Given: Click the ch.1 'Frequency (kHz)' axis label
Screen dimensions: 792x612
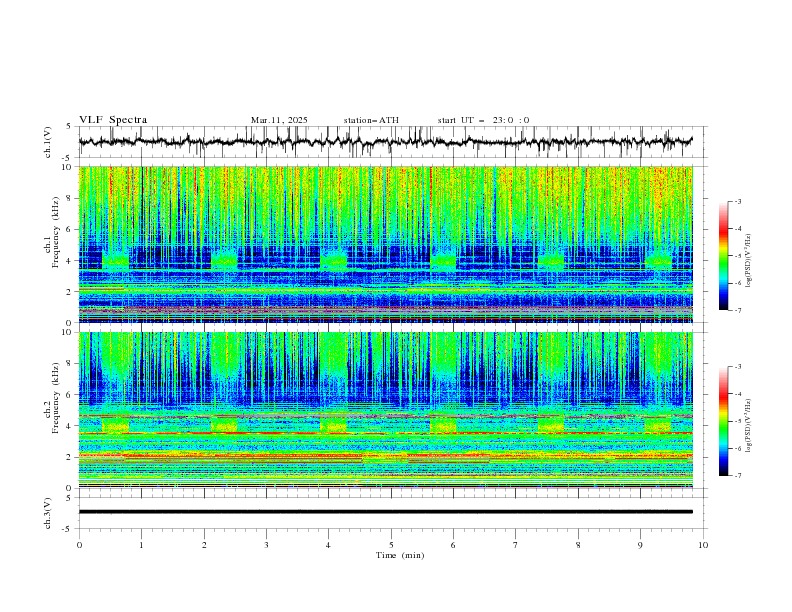Looking at the screenshot, I should point(56,232).
